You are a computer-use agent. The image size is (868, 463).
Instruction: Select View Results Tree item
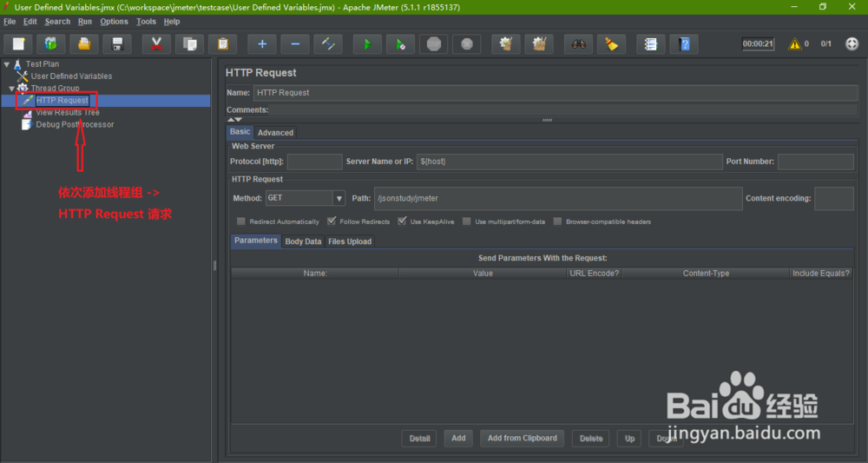[68, 112]
